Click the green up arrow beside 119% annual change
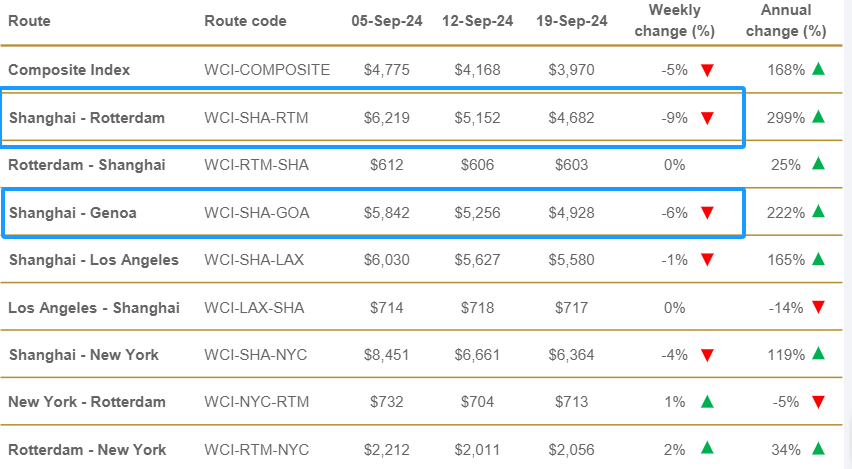The image size is (852, 469). 818,353
